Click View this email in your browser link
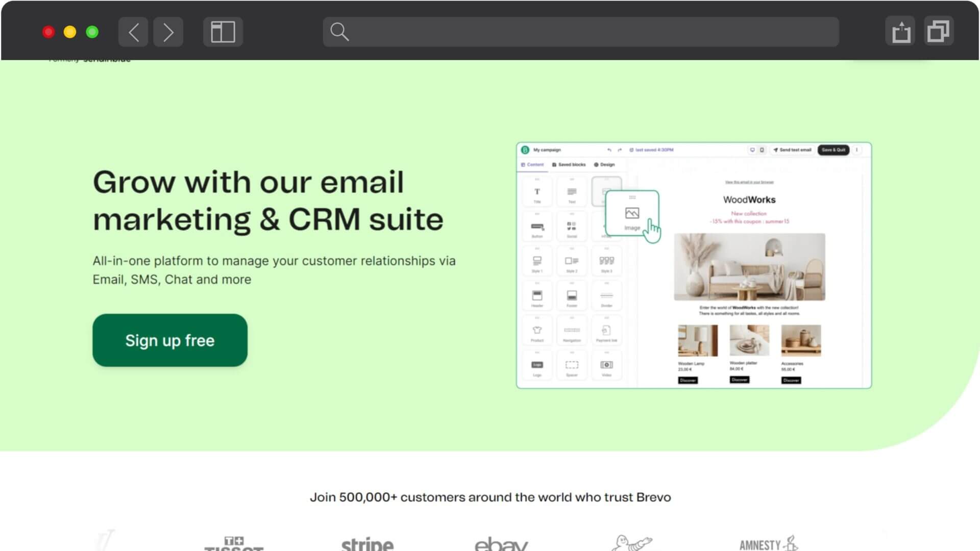980x551 pixels. [x=749, y=182]
